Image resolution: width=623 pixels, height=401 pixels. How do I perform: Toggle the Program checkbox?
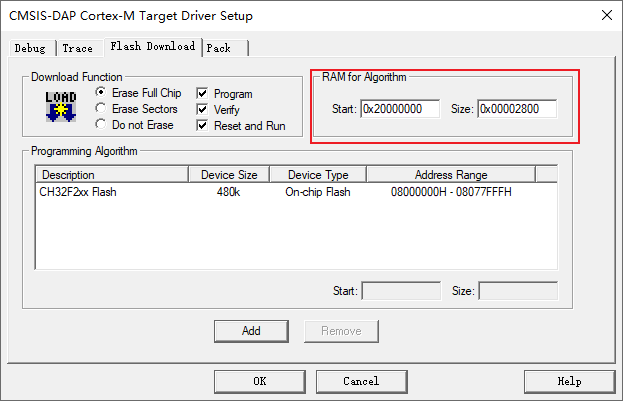pyautogui.click(x=203, y=94)
